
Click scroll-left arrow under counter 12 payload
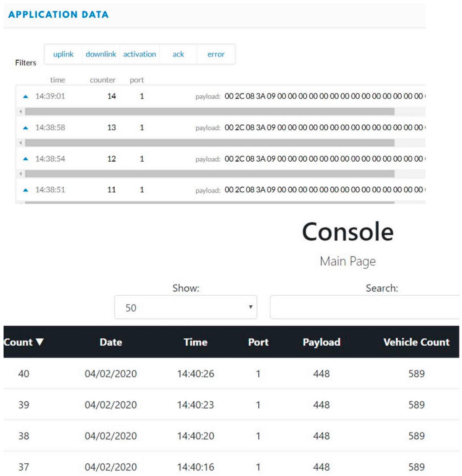click(21, 174)
